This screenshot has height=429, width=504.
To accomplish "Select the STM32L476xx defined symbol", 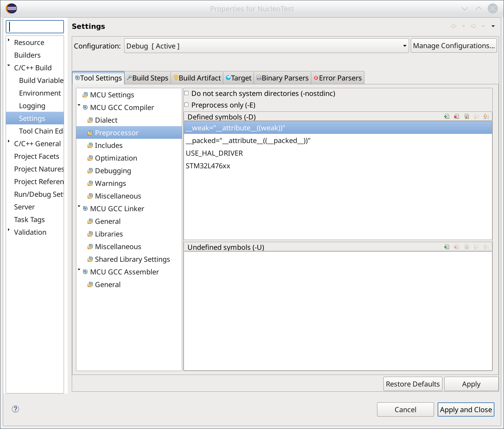I will pos(208,166).
